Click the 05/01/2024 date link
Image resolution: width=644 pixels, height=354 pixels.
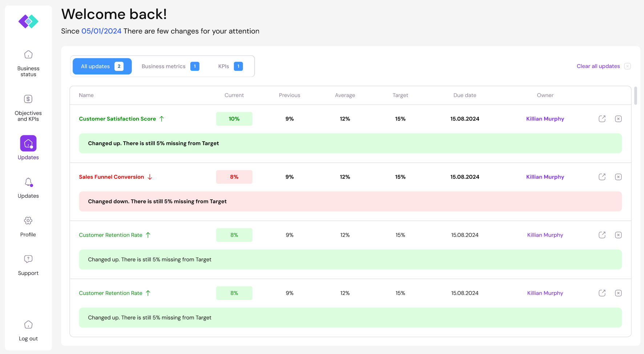coord(101,31)
